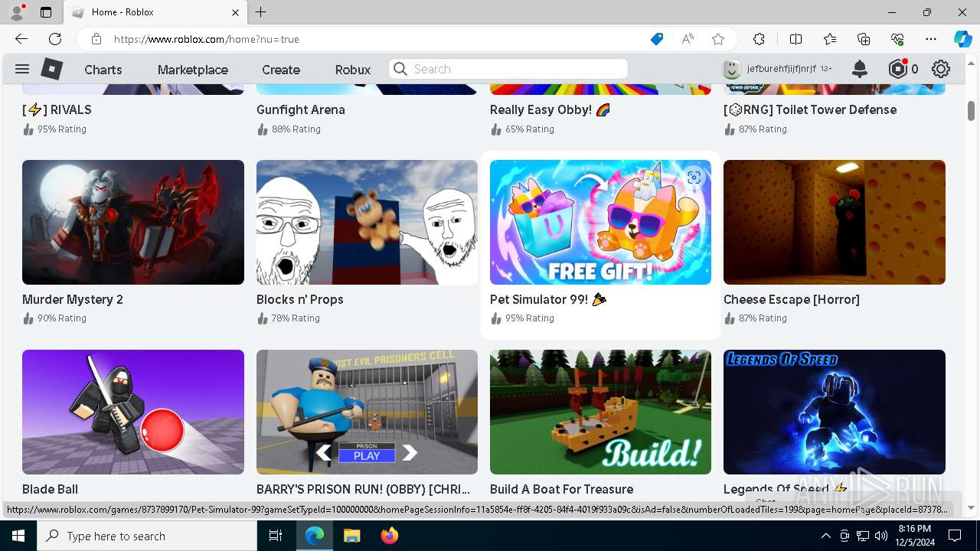Viewport: 980px width, 551px height.
Task: Open Browser essentials heart icon
Action: (897, 39)
